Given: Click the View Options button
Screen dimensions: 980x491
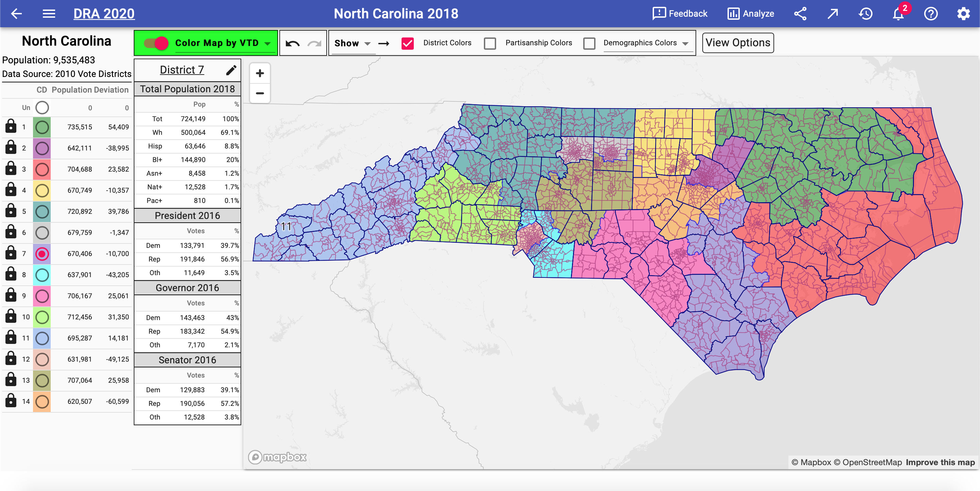Looking at the screenshot, I should pos(738,43).
